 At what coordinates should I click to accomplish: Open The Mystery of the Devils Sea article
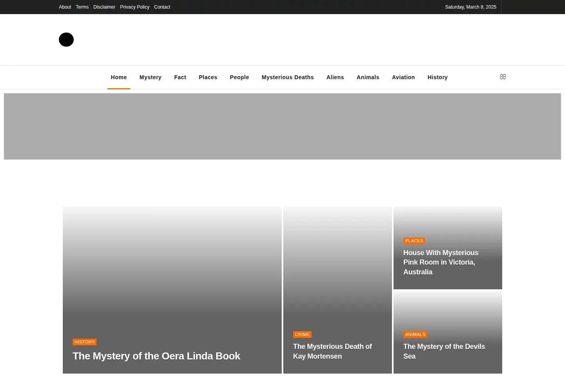click(x=444, y=351)
